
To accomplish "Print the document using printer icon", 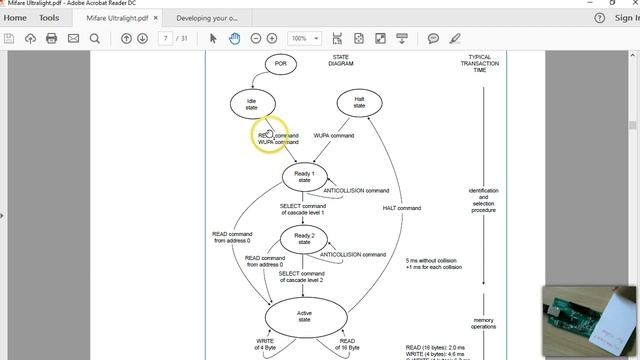I will point(51,38).
